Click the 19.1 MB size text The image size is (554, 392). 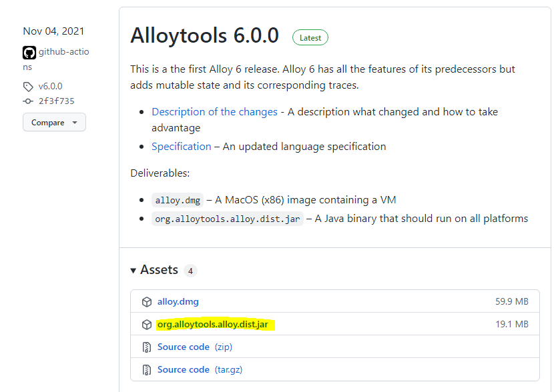pos(511,324)
